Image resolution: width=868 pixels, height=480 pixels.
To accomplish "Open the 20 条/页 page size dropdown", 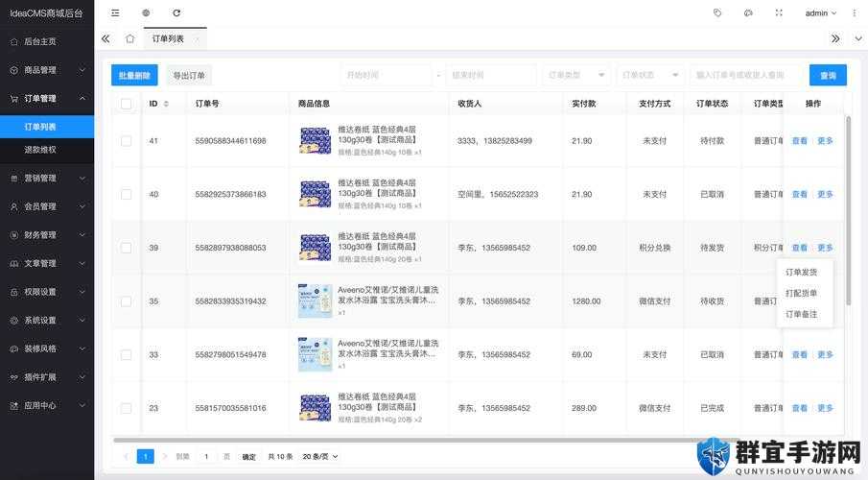I will coord(320,457).
